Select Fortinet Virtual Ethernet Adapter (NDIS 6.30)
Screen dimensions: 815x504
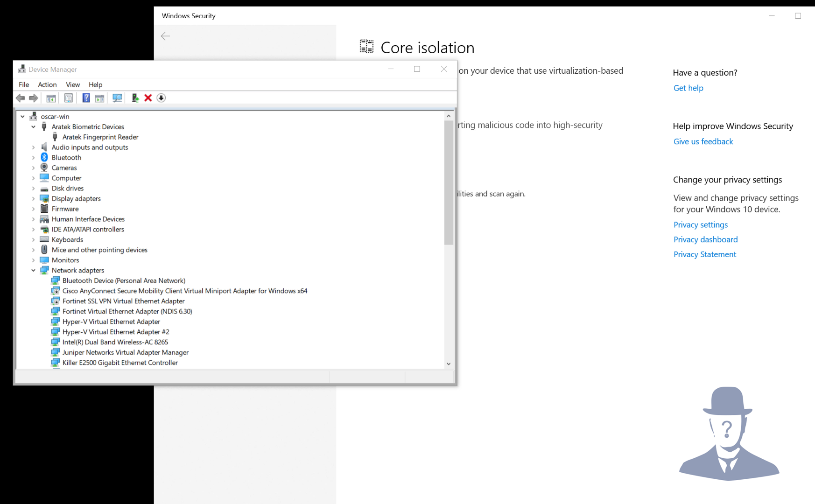pyautogui.click(x=127, y=311)
